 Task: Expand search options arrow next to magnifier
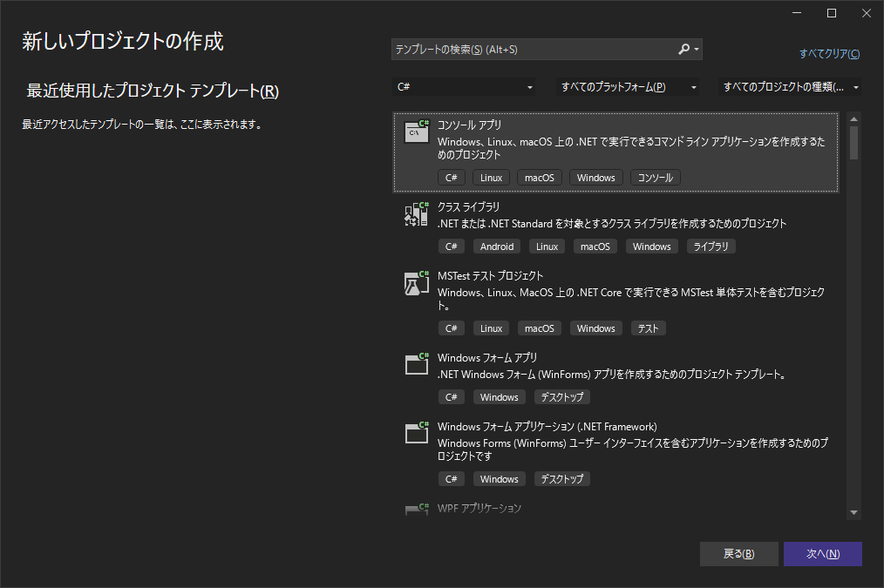coord(697,50)
